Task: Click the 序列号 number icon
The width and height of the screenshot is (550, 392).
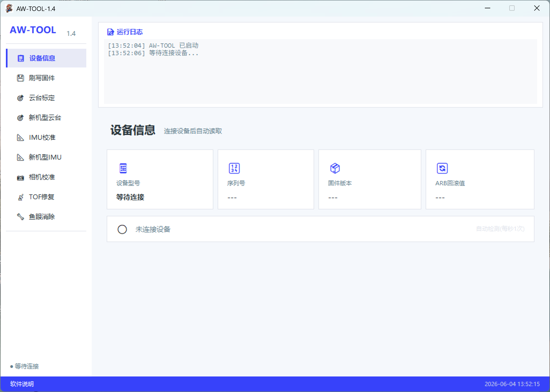Action: (234, 168)
